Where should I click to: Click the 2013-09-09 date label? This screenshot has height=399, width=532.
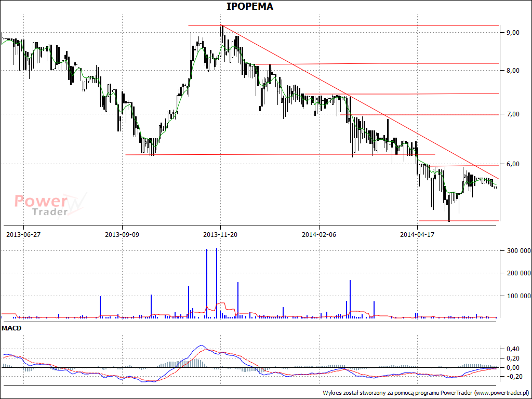pos(122,234)
